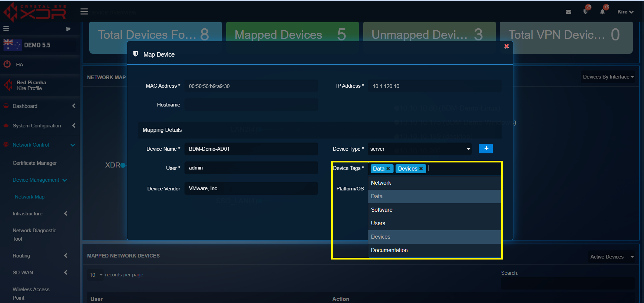644x303 pixels.
Task: Open the mail envelope icon
Action: (x=569, y=12)
